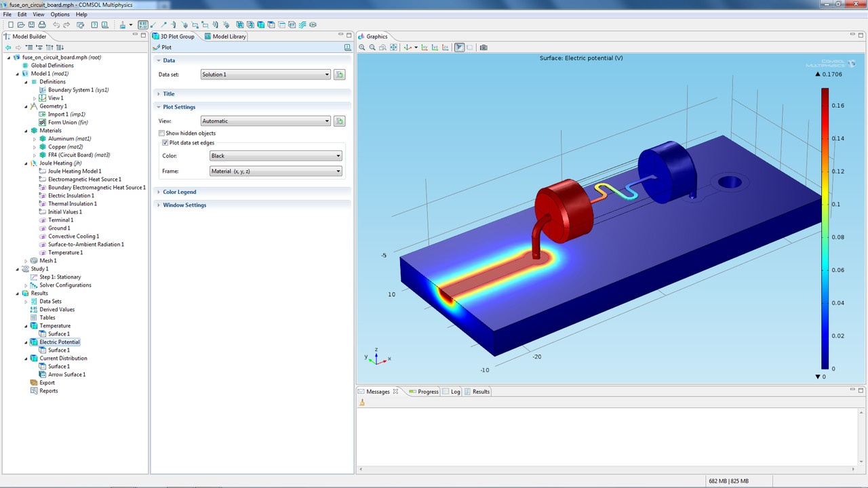Click the Save icon in main toolbar
Viewport: 868px width, 488px height.
[31, 25]
